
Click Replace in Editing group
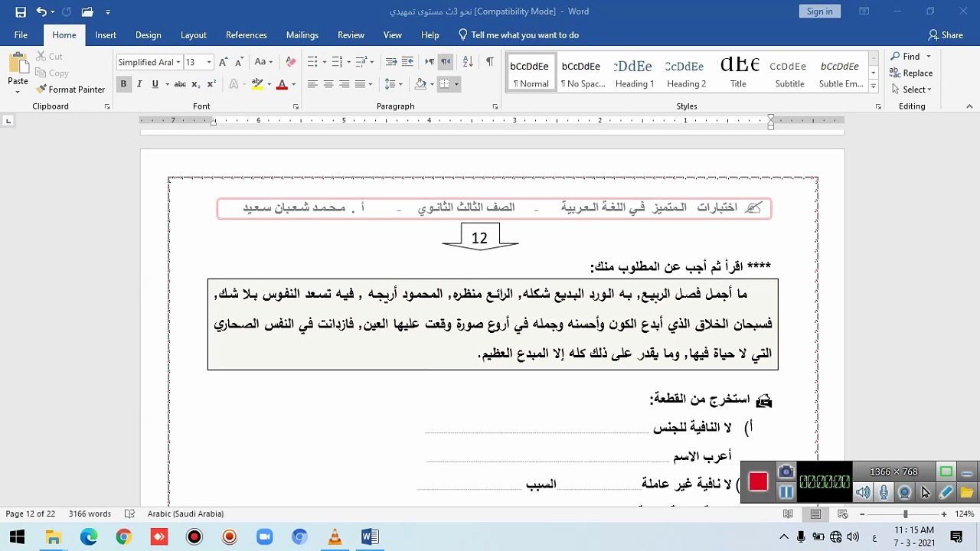(x=911, y=73)
